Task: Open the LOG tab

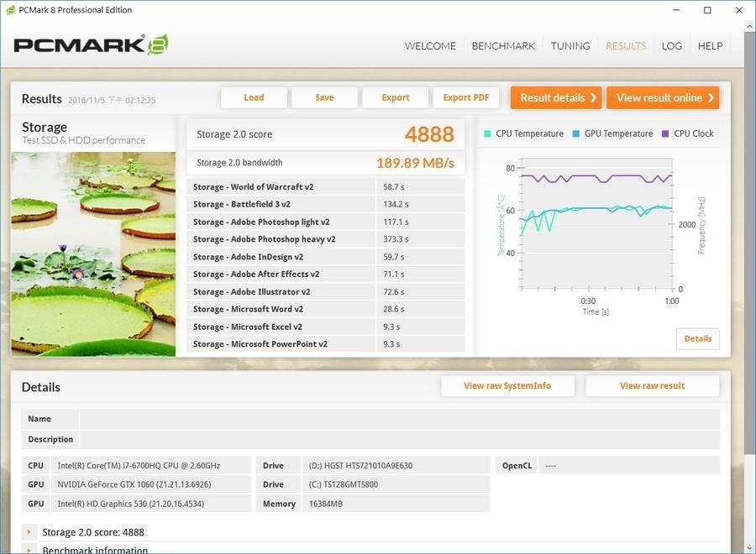Action: point(672,46)
